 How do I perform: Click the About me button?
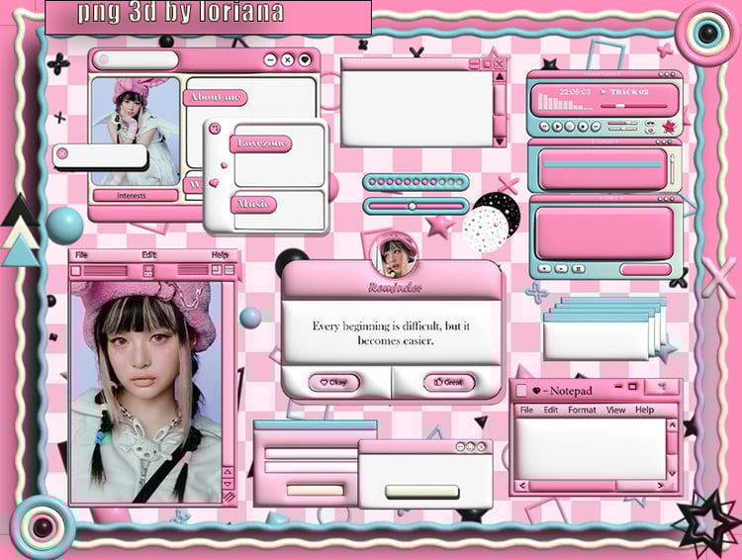(x=216, y=98)
